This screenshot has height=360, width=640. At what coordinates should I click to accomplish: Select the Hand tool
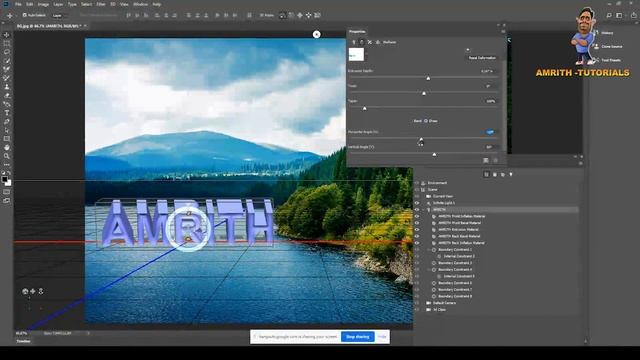click(7, 147)
